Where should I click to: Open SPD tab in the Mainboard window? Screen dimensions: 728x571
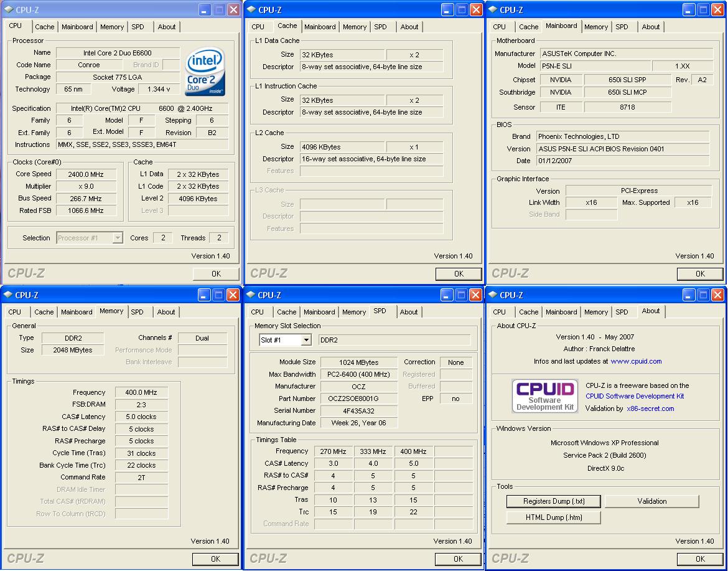point(622,27)
